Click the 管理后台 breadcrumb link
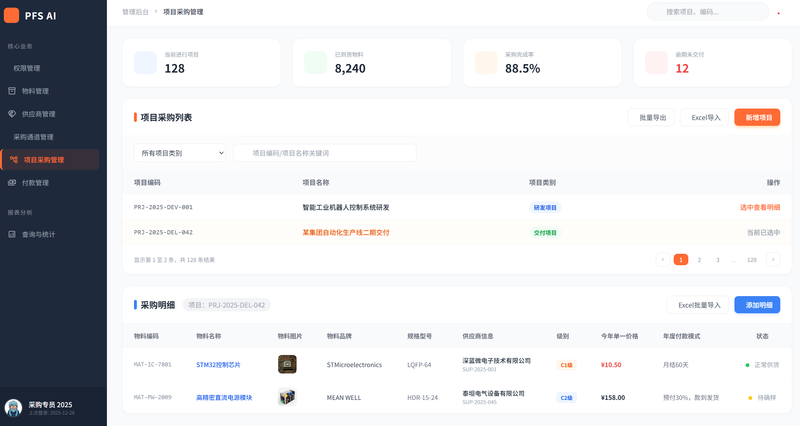This screenshot has height=426, width=800. 135,12
